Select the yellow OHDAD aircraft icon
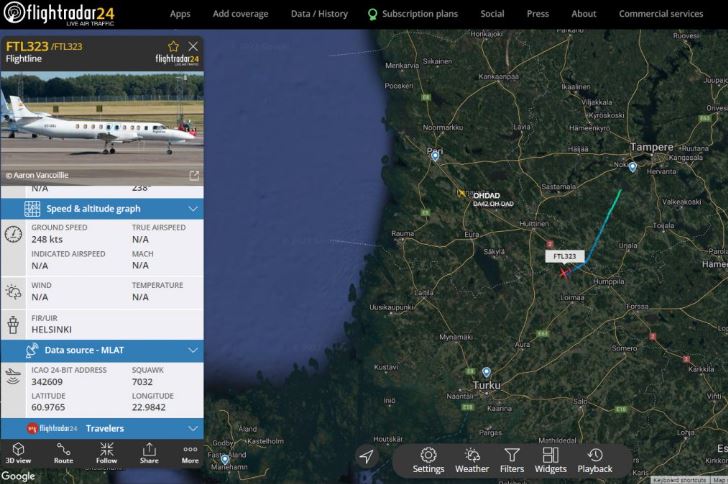 point(462,193)
